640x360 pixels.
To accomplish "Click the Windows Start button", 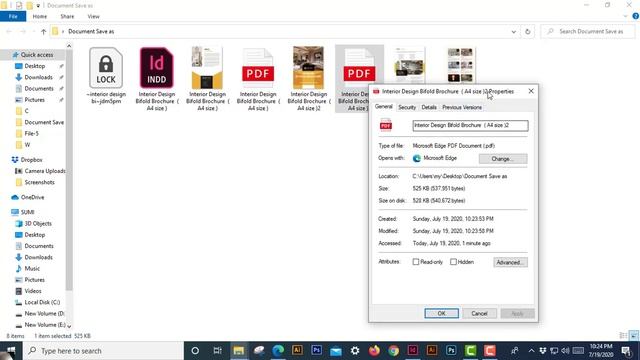I will [11, 351].
